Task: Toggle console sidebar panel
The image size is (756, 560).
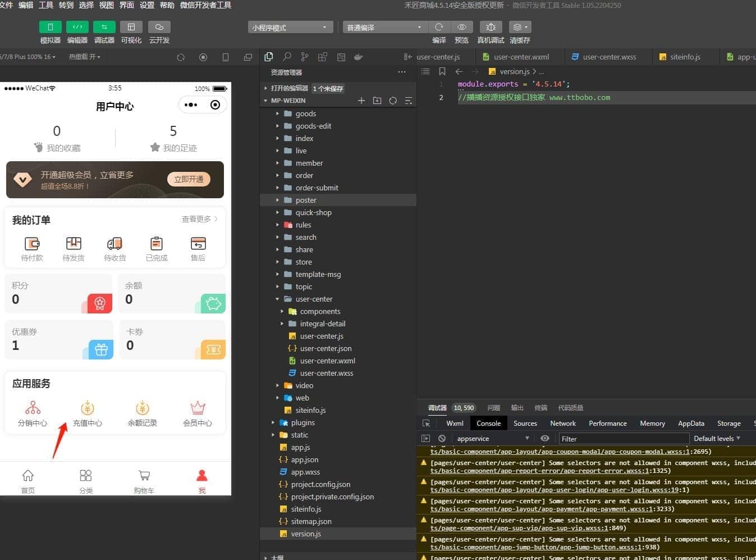Action: pos(425,439)
